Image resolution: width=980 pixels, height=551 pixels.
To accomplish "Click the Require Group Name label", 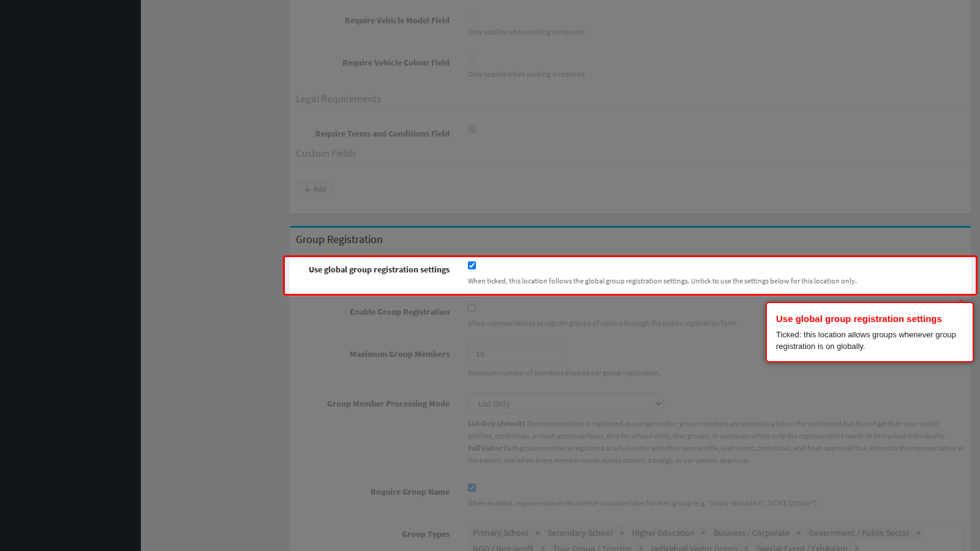I will (410, 492).
